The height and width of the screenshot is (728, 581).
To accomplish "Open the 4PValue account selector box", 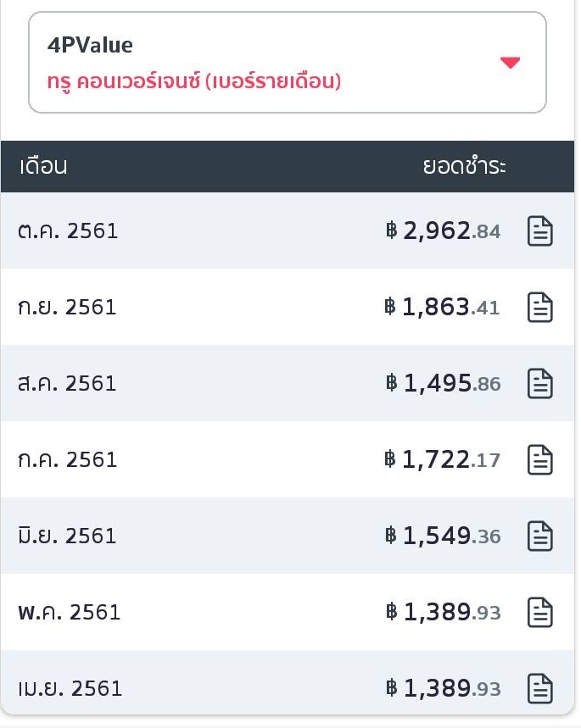I will [x=287, y=63].
